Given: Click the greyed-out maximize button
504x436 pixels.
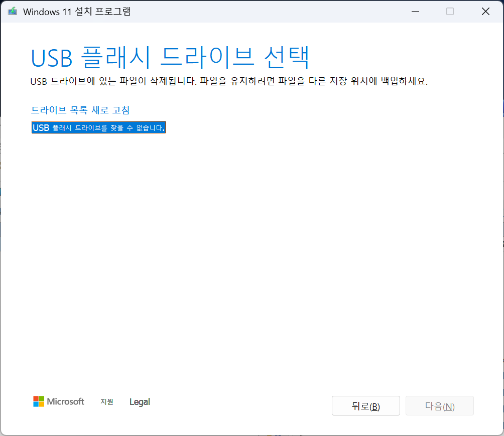Looking at the screenshot, I should point(450,12).
